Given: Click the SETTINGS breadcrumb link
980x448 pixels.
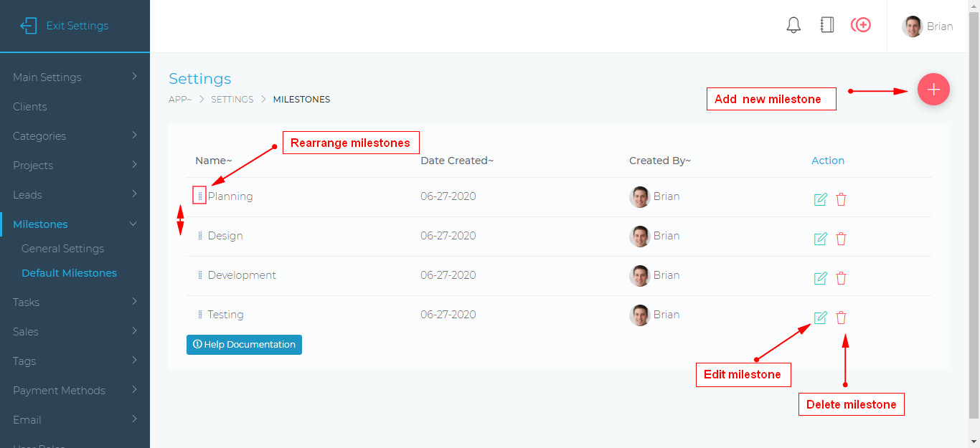Looking at the screenshot, I should pos(232,100).
